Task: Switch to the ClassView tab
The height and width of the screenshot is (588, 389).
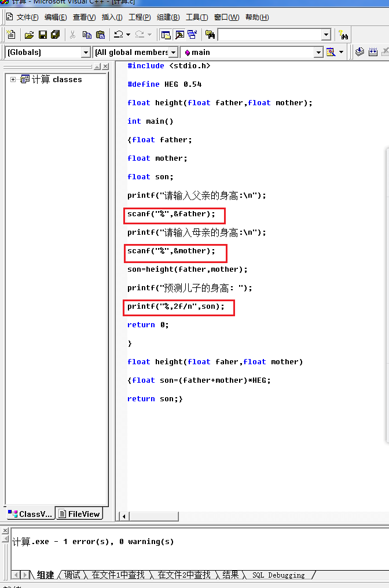Action: click(x=30, y=514)
